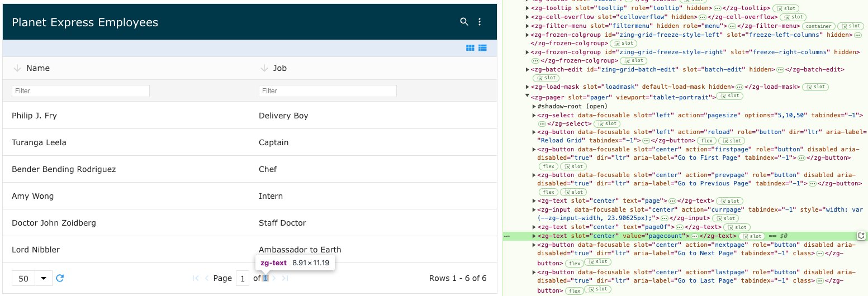This screenshot has height=296, width=868.
Task: Expand the zg-input currpage node
Action: (x=534, y=210)
